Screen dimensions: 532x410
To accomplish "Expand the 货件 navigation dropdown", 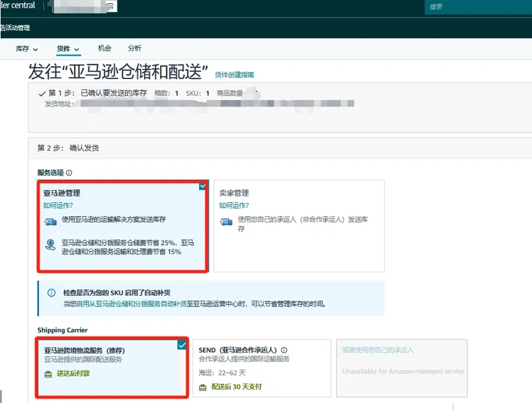I will (x=68, y=48).
